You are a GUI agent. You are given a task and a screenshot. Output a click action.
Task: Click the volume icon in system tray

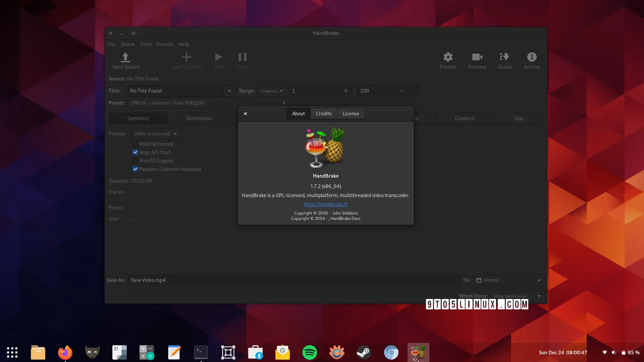pos(614,352)
